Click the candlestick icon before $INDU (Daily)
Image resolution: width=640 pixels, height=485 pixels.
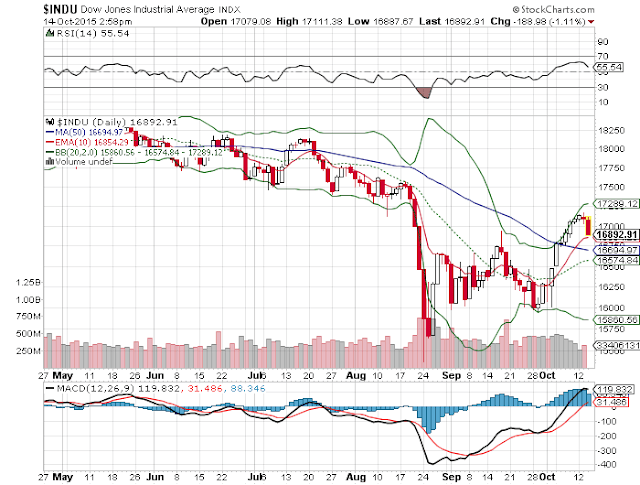click(x=50, y=122)
